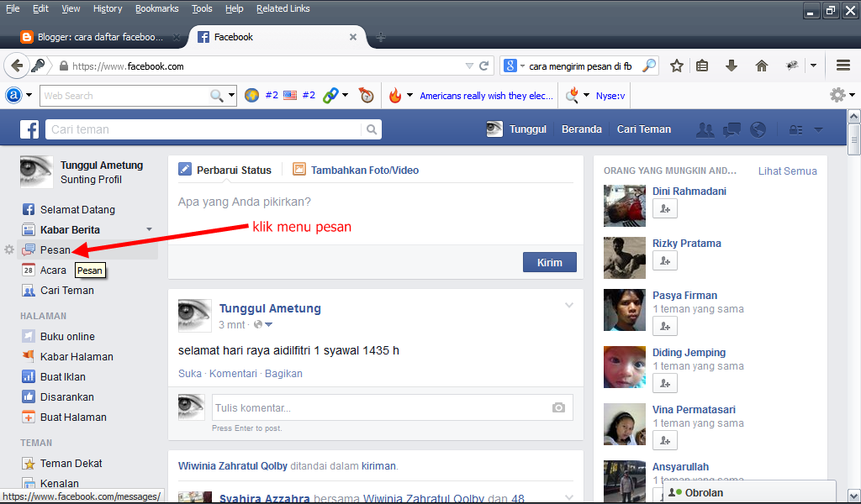
Task: Click the Kirim button
Action: click(549, 261)
